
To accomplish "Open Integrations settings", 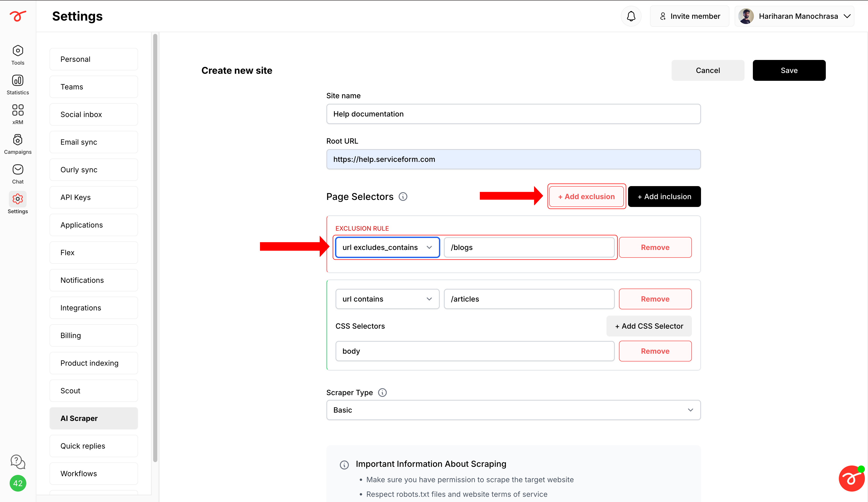I will 94,308.
